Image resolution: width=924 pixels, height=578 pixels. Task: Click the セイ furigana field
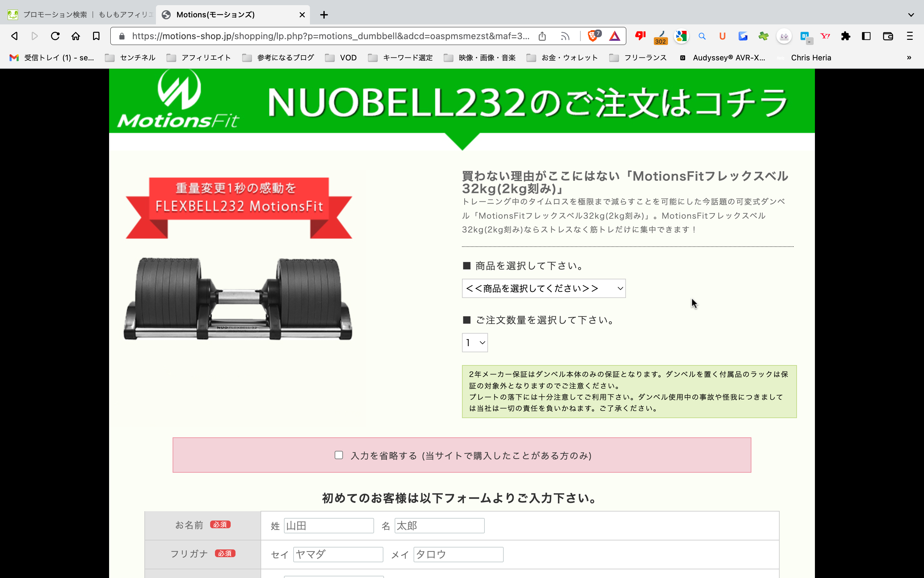point(338,554)
